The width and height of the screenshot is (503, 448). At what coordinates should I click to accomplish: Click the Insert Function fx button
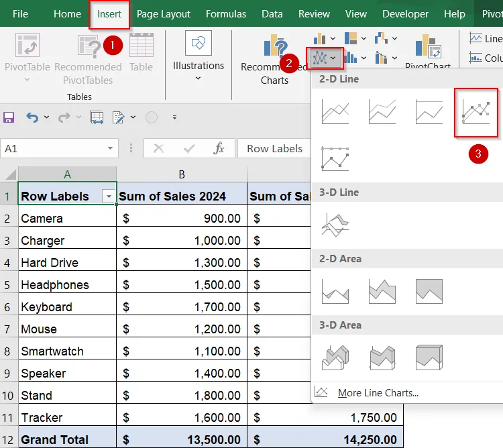(219, 148)
